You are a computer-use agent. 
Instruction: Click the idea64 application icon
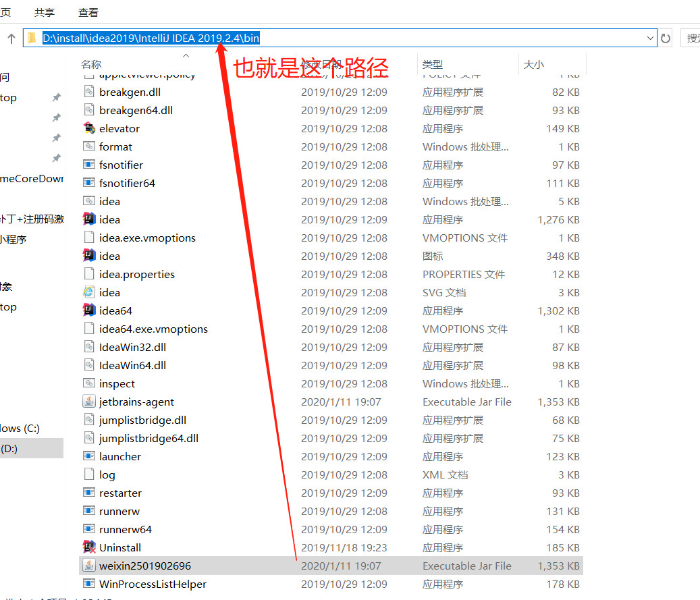pyautogui.click(x=89, y=310)
